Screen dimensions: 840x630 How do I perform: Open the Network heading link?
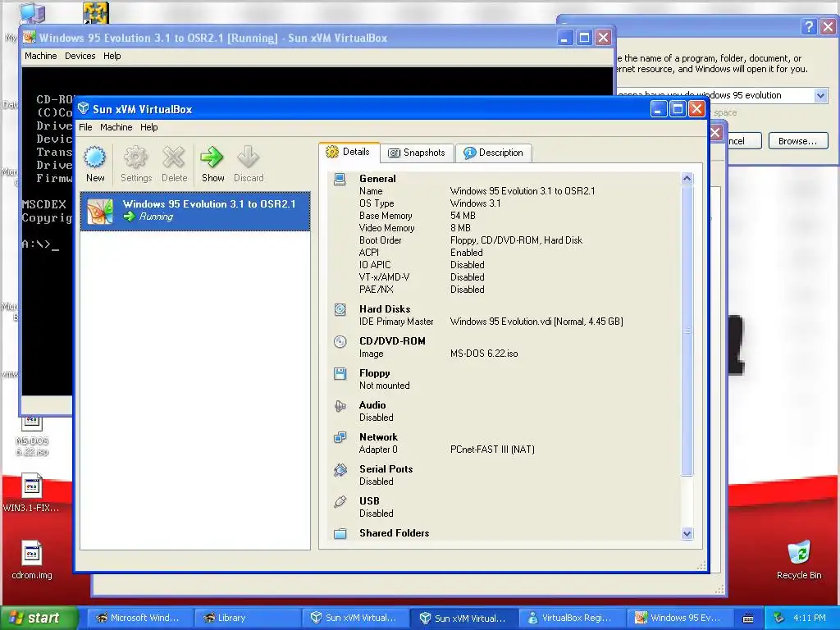[378, 437]
